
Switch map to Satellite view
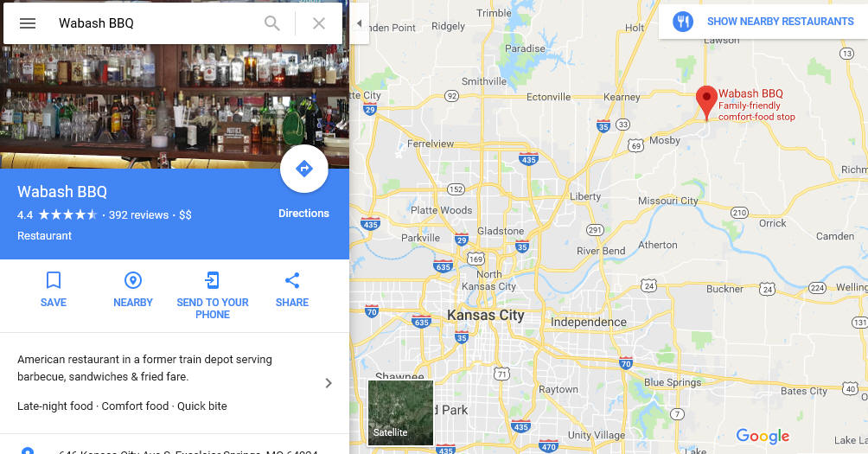[401, 412]
